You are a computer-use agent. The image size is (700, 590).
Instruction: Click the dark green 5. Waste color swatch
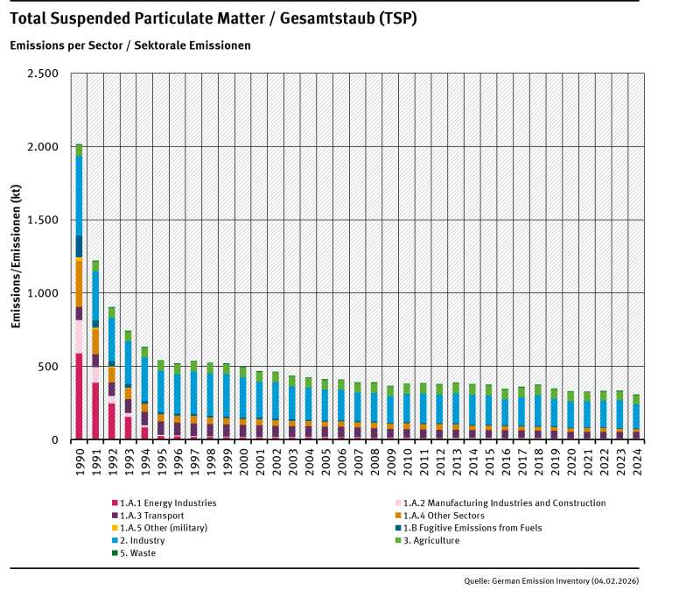click(x=114, y=552)
